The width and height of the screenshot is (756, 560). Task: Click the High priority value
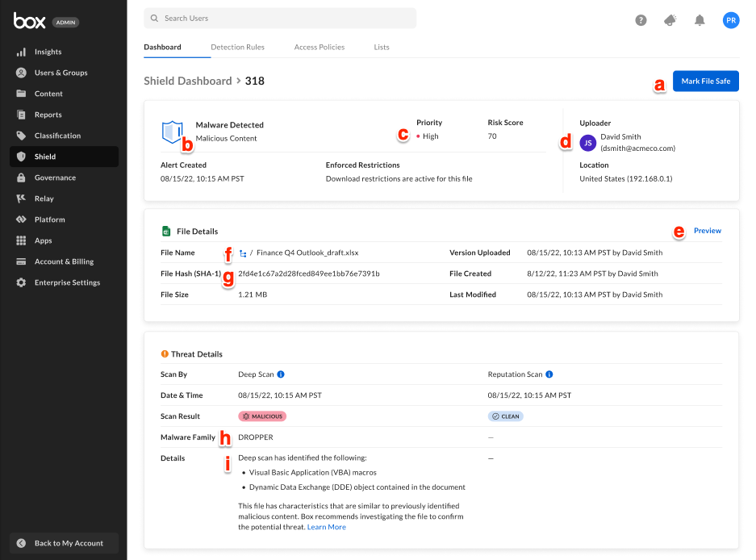pyautogui.click(x=431, y=136)
